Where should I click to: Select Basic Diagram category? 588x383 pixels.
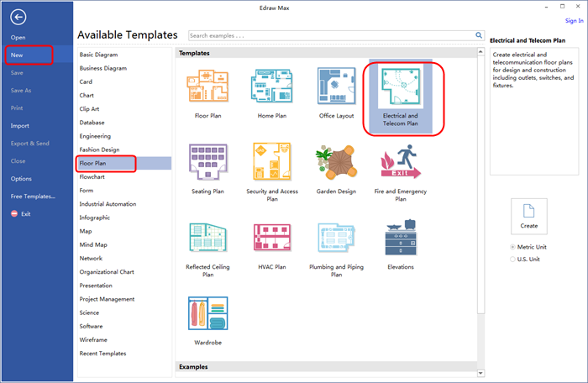98,55
